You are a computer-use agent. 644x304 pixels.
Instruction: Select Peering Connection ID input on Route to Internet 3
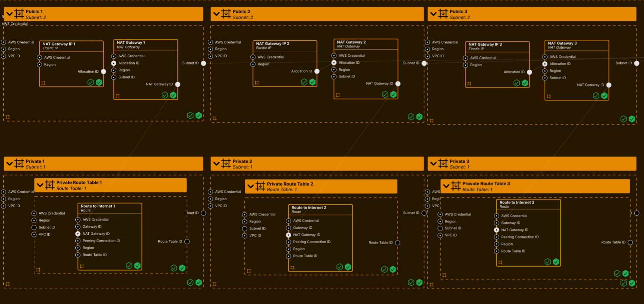(496, 237)
